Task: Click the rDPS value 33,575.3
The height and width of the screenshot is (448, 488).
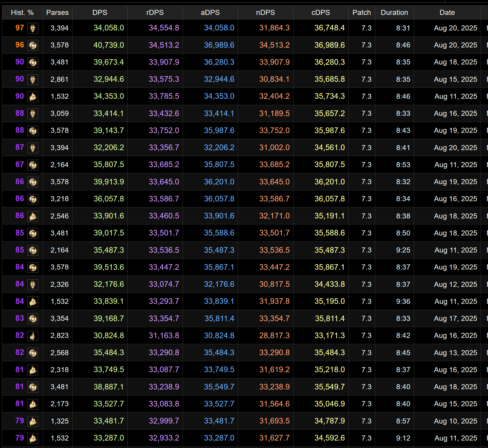Action: (x=164, y=79)
